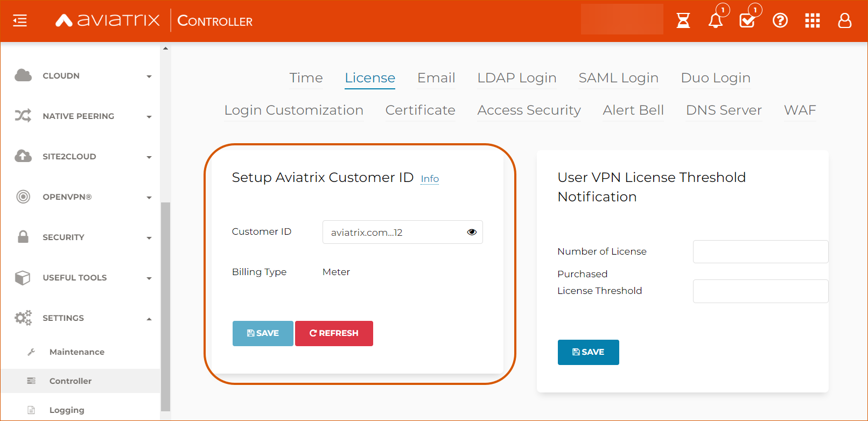Click the Native Peering shuffle icon
This screenshot has height=421, width=868.
point(23,116)
